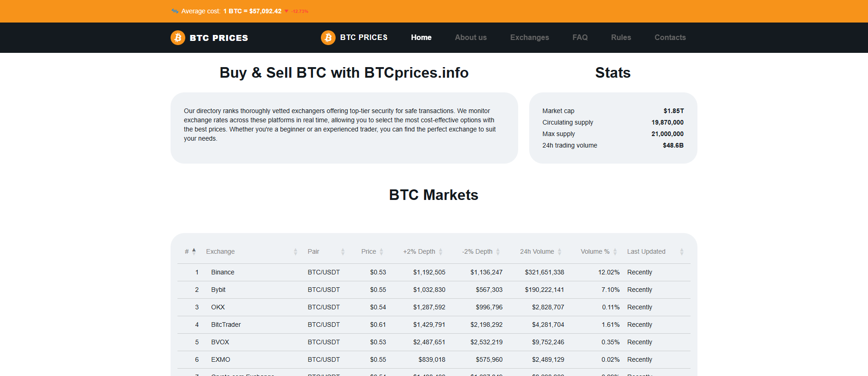Image resolution: width=868 pixels, height=376 pixels.
Task: Click the Binance exchange name
Action: click(x=223, y=272)
